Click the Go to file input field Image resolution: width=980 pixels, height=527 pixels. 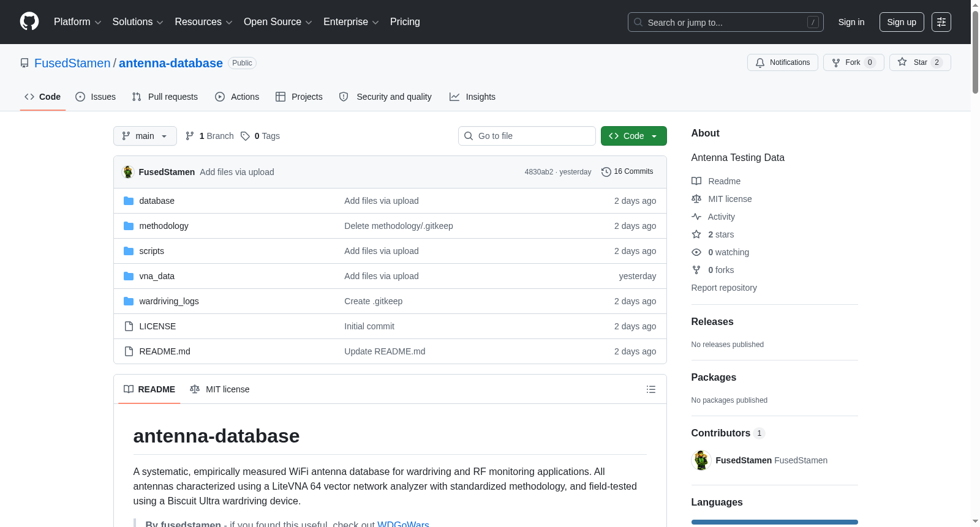[x=527, y=136]
